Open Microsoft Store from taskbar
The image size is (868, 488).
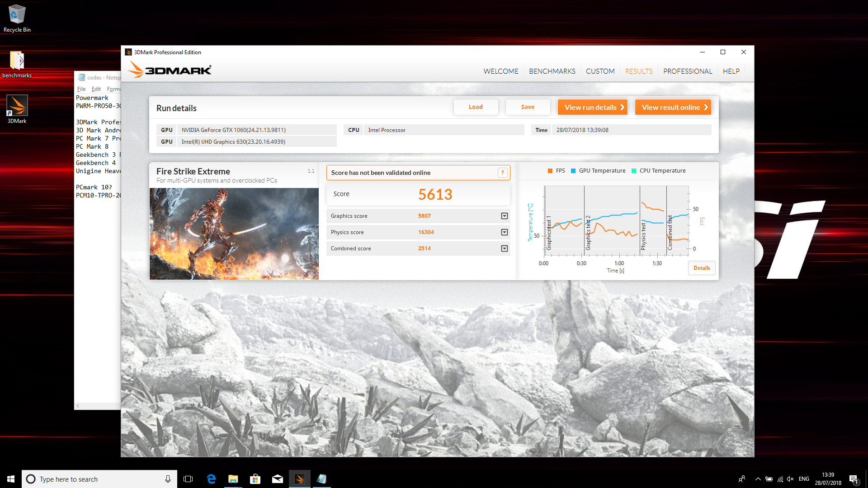tap(255, 479)
